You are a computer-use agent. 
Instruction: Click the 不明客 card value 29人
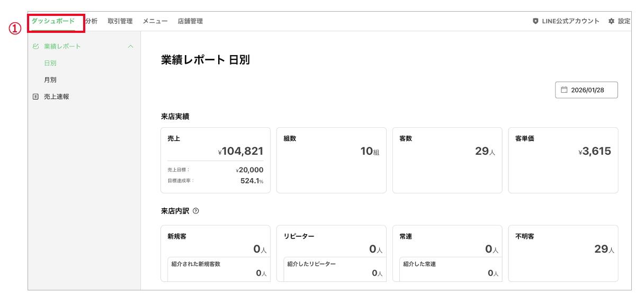[x=604, y=249]
